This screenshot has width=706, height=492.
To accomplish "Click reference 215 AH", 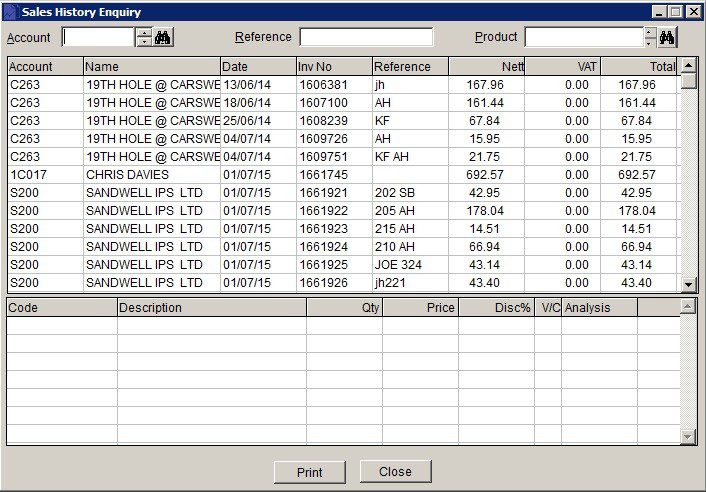I will click(395, 229).
